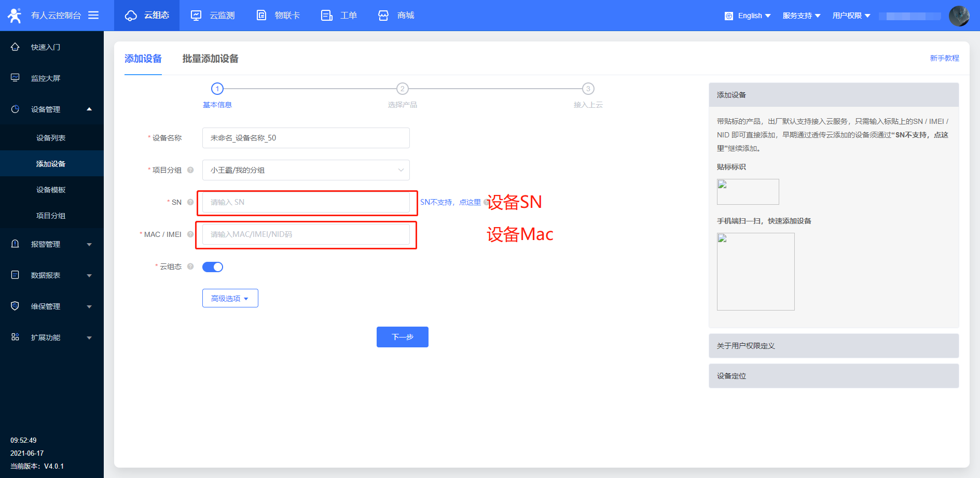Expand 报警管理 in the sidebar

coord(51,244)
